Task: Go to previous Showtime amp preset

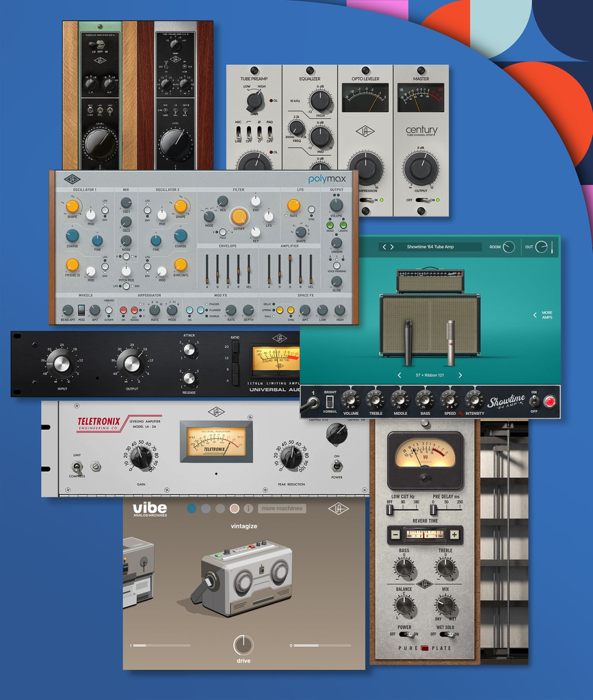Action: click(384, 247)
